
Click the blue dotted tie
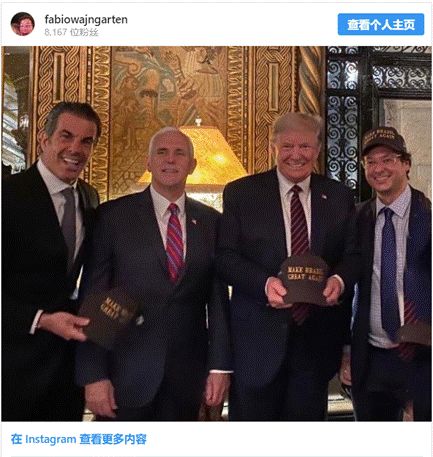tap(390, 273)
